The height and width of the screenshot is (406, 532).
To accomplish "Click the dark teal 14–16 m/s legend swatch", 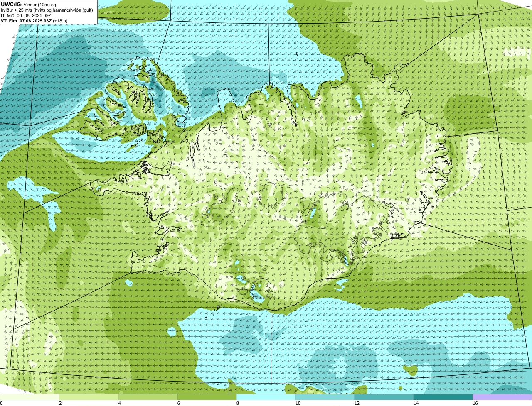I will coord(443,397).
